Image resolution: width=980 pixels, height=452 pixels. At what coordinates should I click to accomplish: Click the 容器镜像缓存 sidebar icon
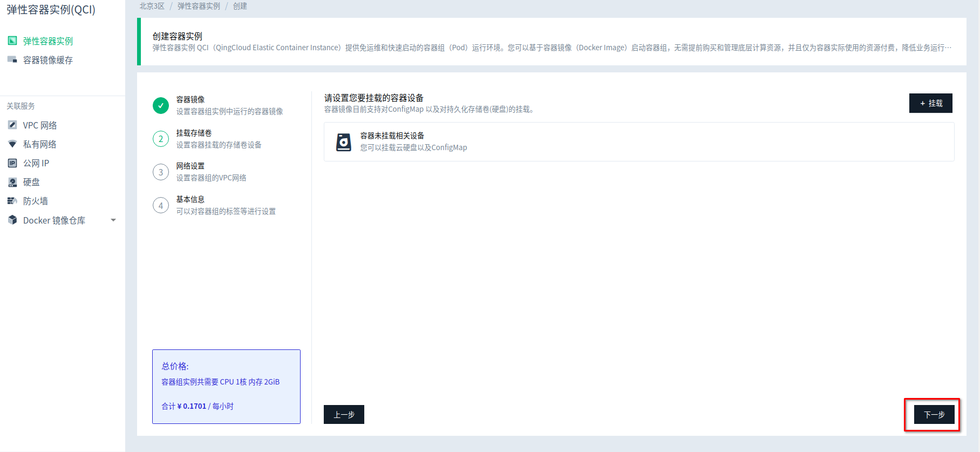(12, 60)
